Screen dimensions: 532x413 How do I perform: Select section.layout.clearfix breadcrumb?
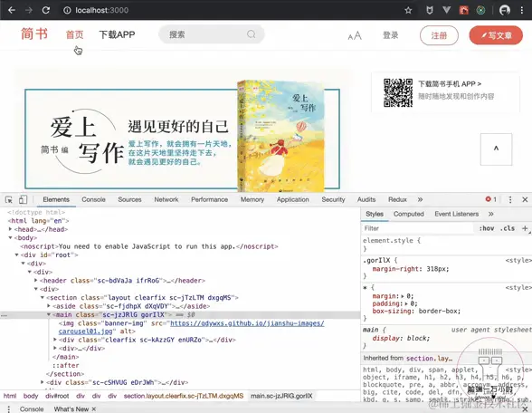(x=183, y=396)
